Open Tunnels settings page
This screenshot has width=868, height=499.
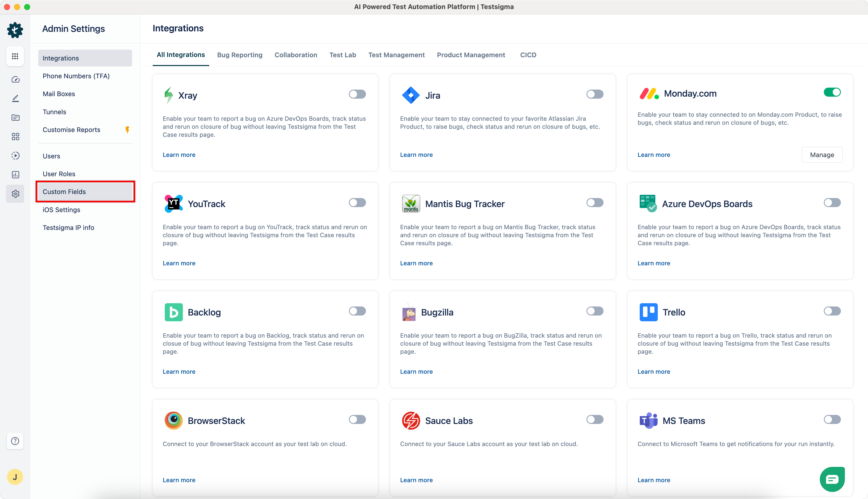pos(85,112)
